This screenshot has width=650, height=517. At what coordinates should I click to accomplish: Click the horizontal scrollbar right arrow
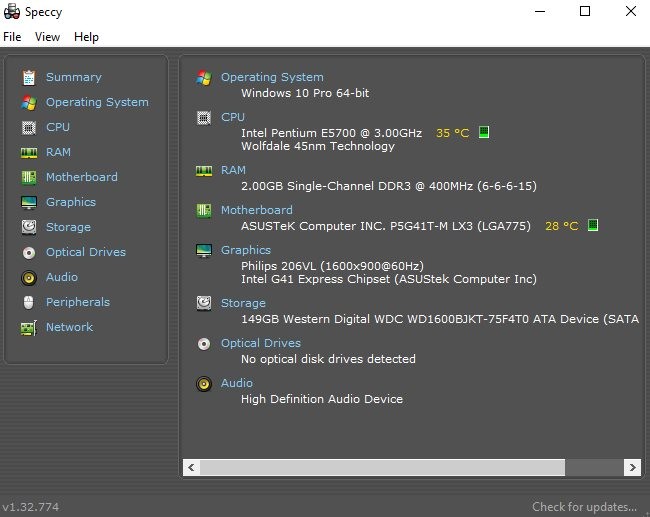[633, 467]
